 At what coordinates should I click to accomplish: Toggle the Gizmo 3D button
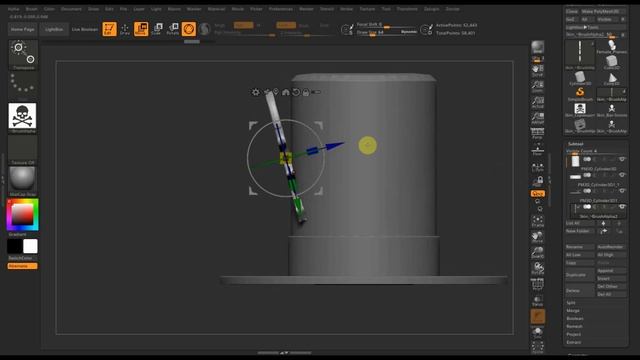[189, 29]
